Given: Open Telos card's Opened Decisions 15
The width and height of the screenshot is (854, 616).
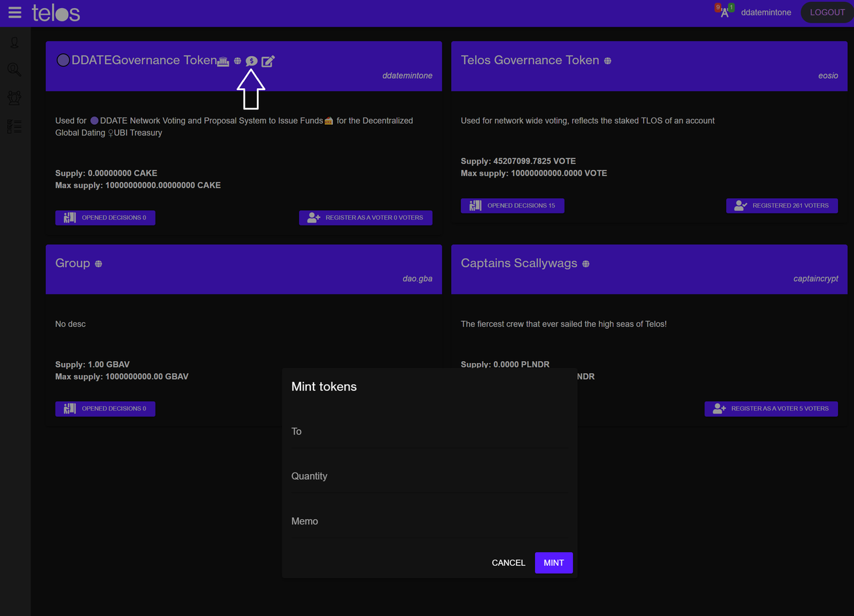Looking at the screenshot, I should 512,206.
